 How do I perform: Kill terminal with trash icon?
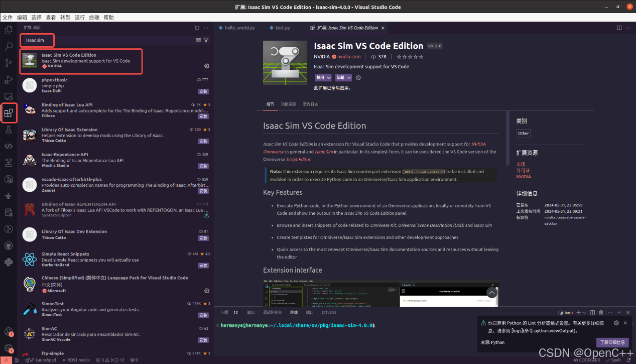click(601, 312)
